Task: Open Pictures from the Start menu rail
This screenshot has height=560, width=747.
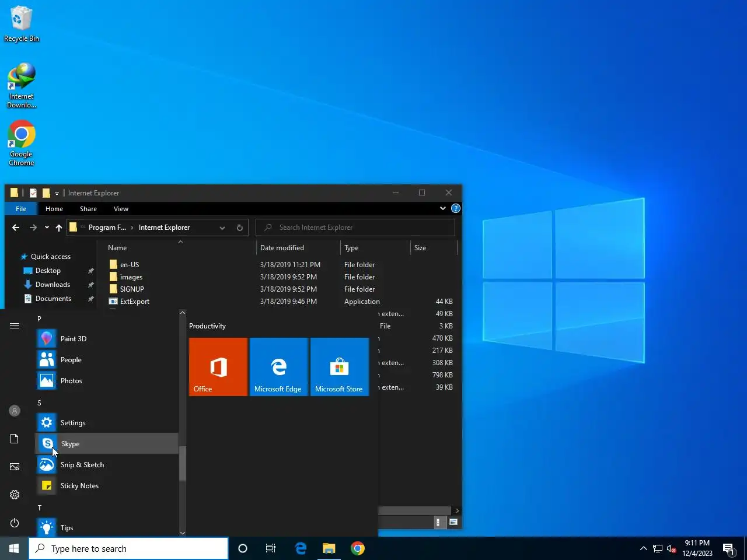Action: (x=15, y=467)
